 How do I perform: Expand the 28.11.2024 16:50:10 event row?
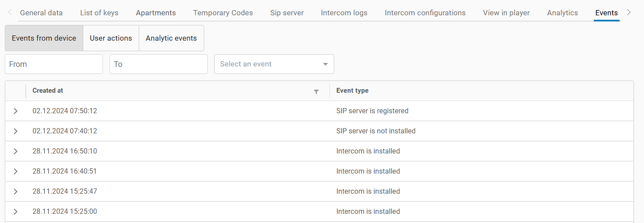[16, 151]
